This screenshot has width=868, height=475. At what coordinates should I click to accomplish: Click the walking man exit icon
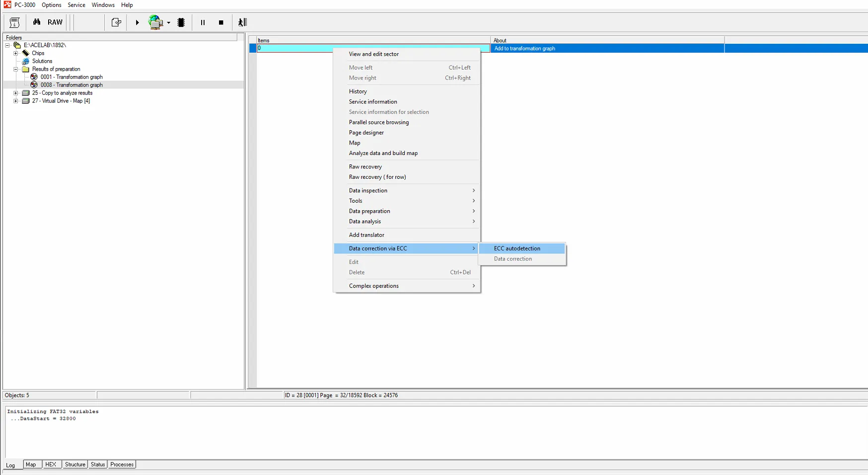click(242, 22)
